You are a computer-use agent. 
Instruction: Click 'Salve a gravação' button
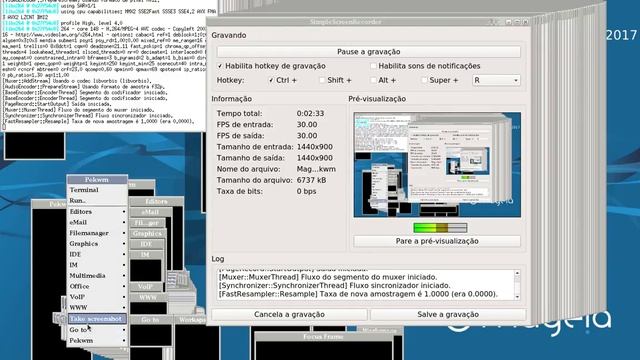tap(448, 315)
